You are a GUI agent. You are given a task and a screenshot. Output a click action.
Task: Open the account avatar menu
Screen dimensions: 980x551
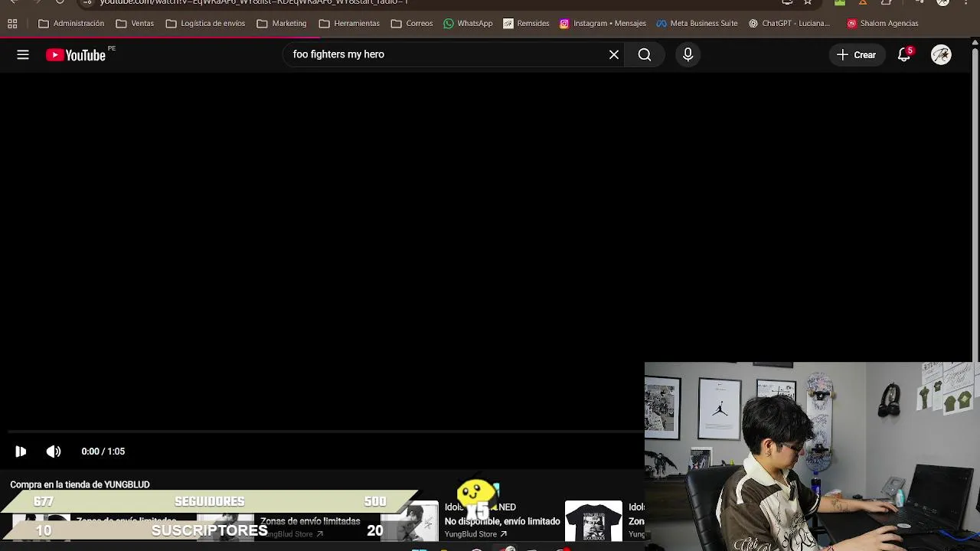tap(941, 54)
